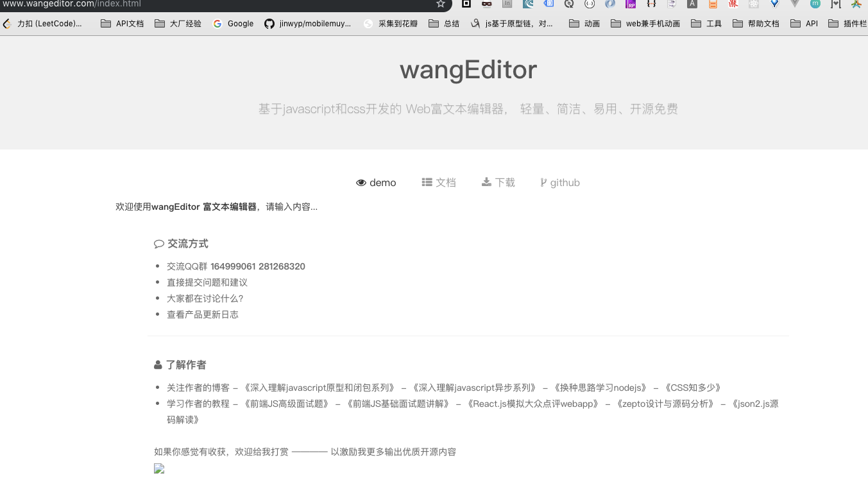This screenshot has width=868, height=496.
Task: Bookmark this page with the star icon
Action: point(441,4)
